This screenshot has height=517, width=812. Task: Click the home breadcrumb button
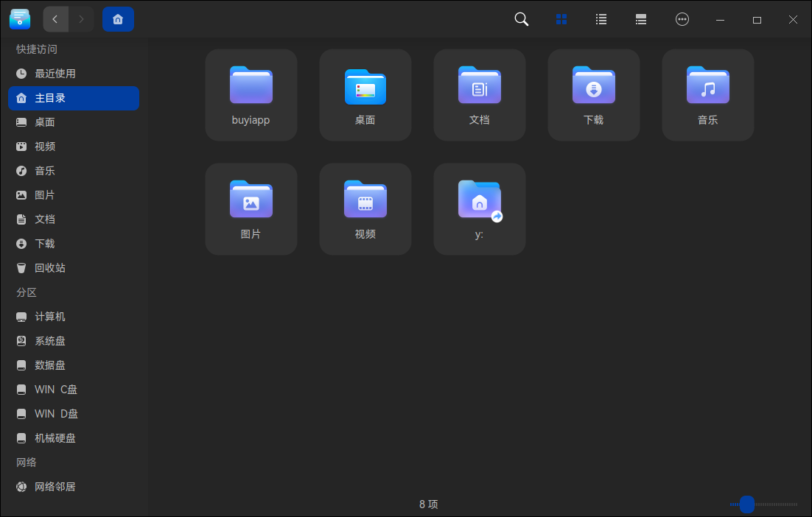pyautogui.click(x=118, y=20)
